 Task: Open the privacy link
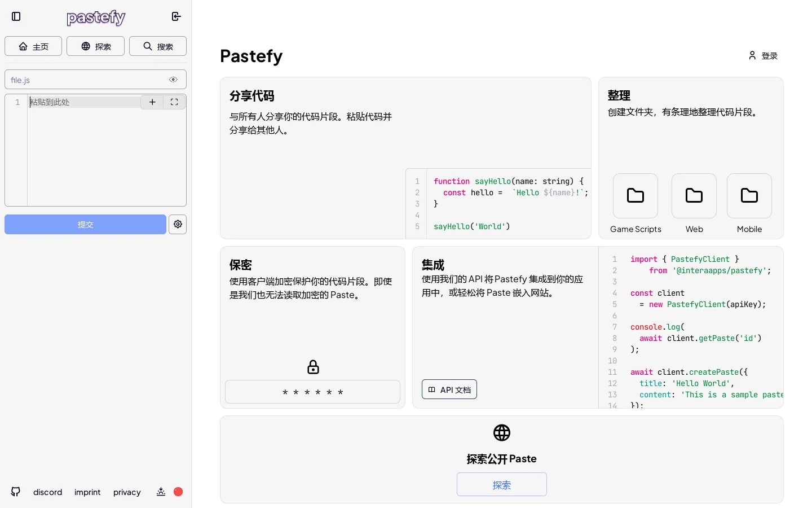127,492
